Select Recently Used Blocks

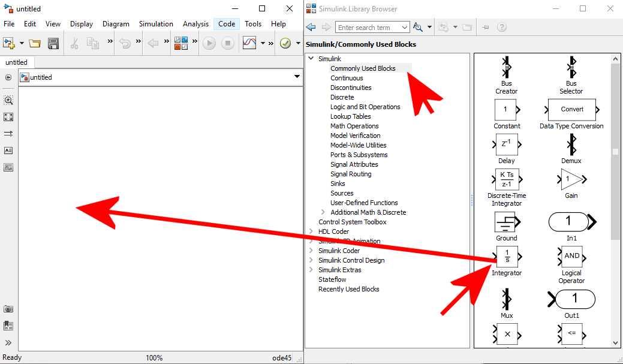click(348, 289)
